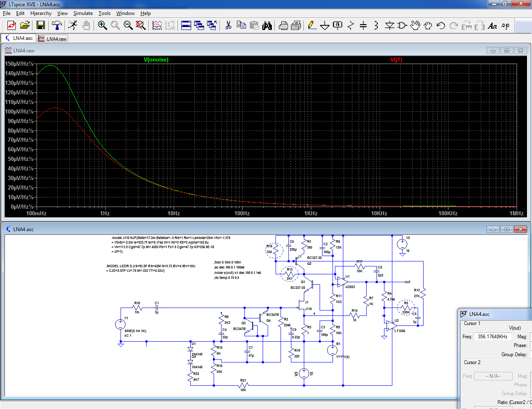Run the simulation with the running man icon
The width and height of the screenshot is (532, 409).
[73, 25]
